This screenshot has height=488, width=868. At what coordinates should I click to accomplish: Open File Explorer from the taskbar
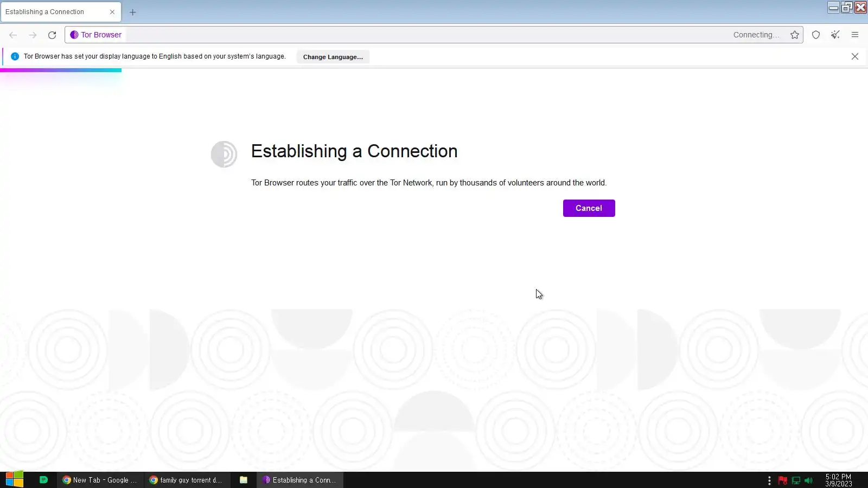(244, 480)
